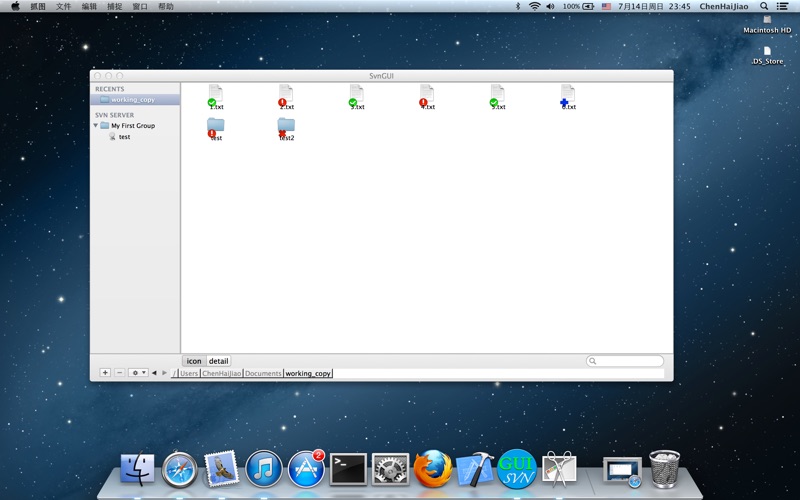
Task: Jump to Users in the path bar
Action: coord(189,373)
